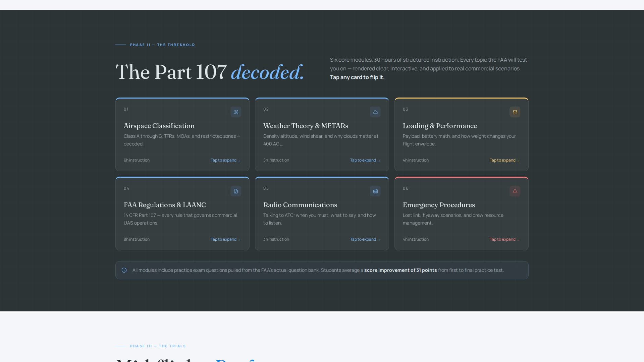The width and height of the screenshot is (644, 362).
Task: Expand the Airspace Classification module
Action: [x=225, y=160]
